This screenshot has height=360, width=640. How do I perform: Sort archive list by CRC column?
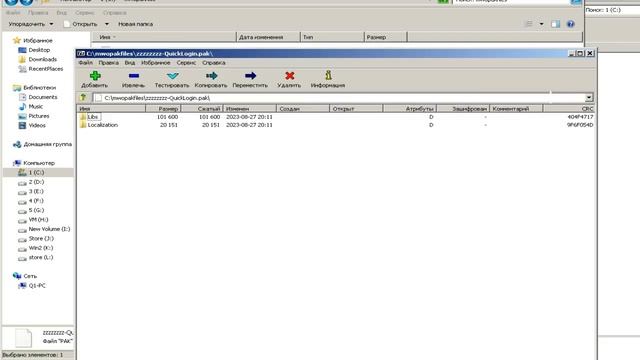point(569,109)
